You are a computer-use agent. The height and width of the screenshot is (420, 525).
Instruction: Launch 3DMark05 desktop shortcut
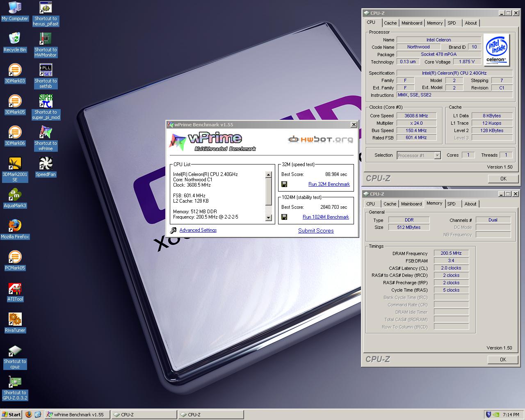pos(15,105)
